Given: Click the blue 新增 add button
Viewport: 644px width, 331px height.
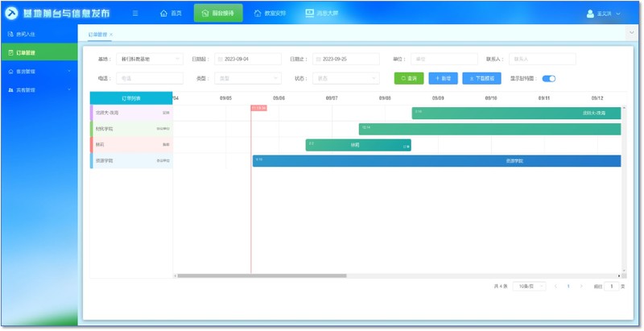Looking at the screenshot, I should [x=444, y=78].
